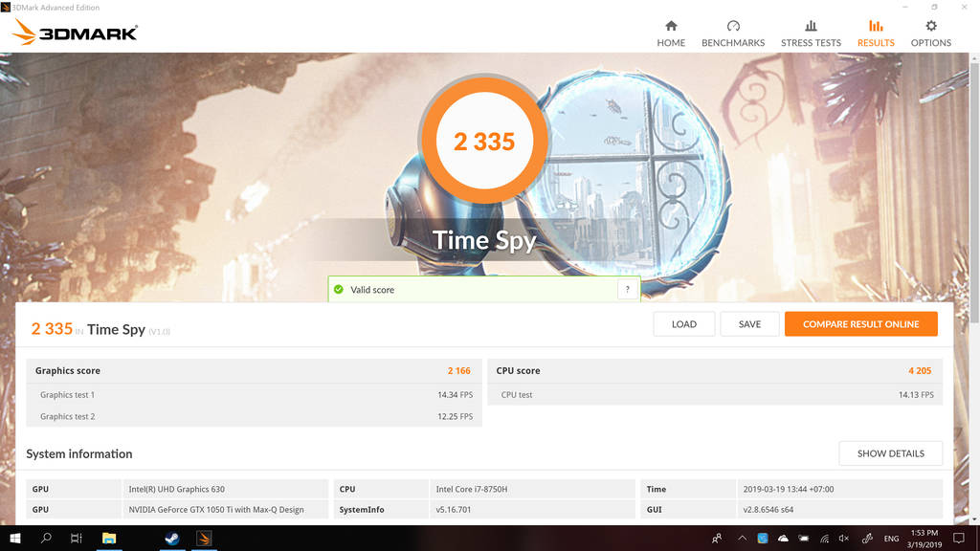The height and width of the screenshot is (551, 980).
Task: Click the valid score help question mark
Action: 628,290
